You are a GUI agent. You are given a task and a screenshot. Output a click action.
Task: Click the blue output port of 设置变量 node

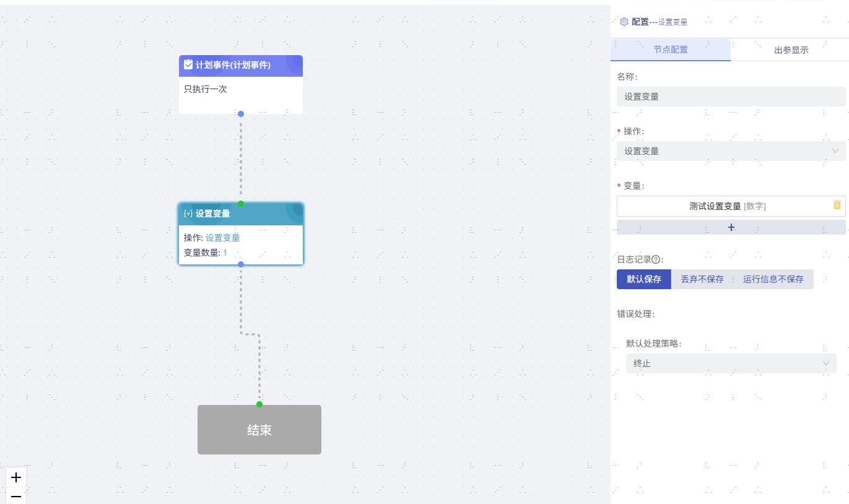click(x=241, y=264)
